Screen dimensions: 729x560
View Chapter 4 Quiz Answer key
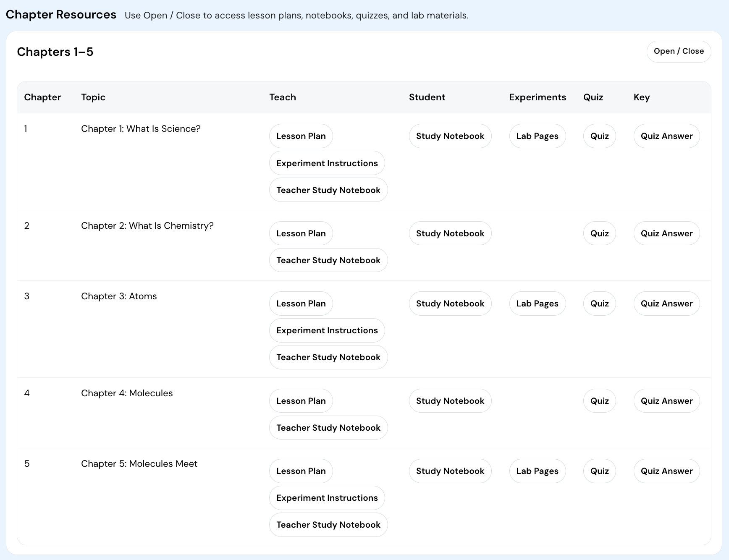666,401
